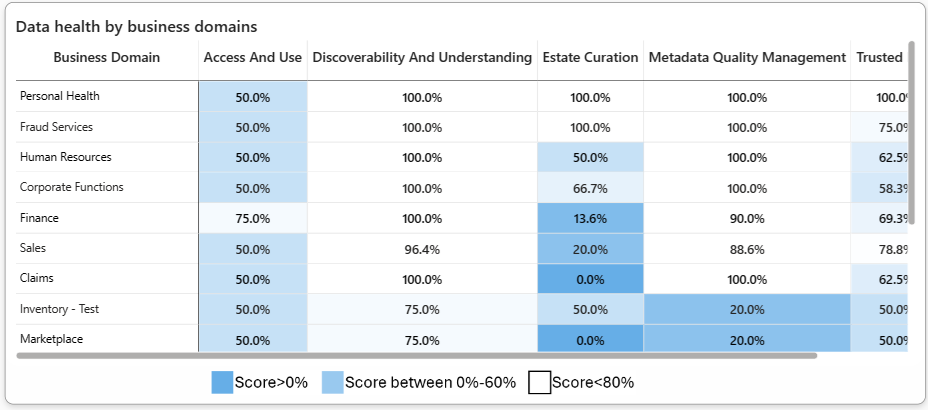This screenshot has width=928, height=410.
Task: Click Finance Access And Use 75.0% cell
Action: [252, 218]
